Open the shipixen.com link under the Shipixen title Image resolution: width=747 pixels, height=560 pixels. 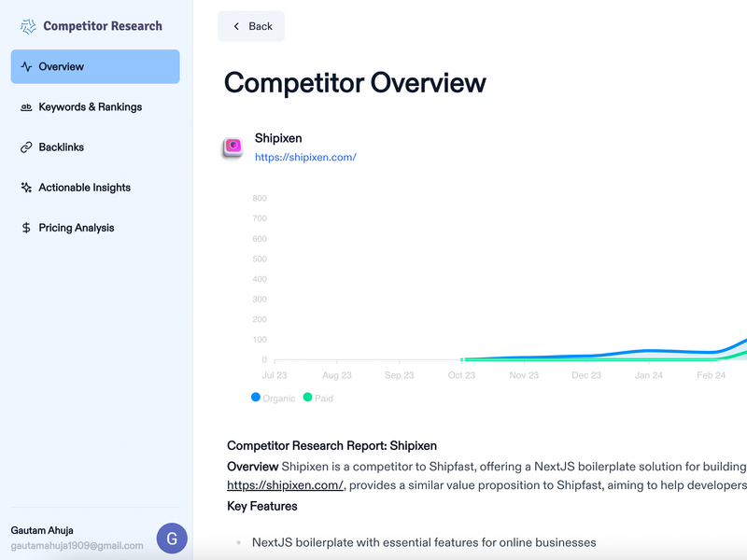coord(308,157)
